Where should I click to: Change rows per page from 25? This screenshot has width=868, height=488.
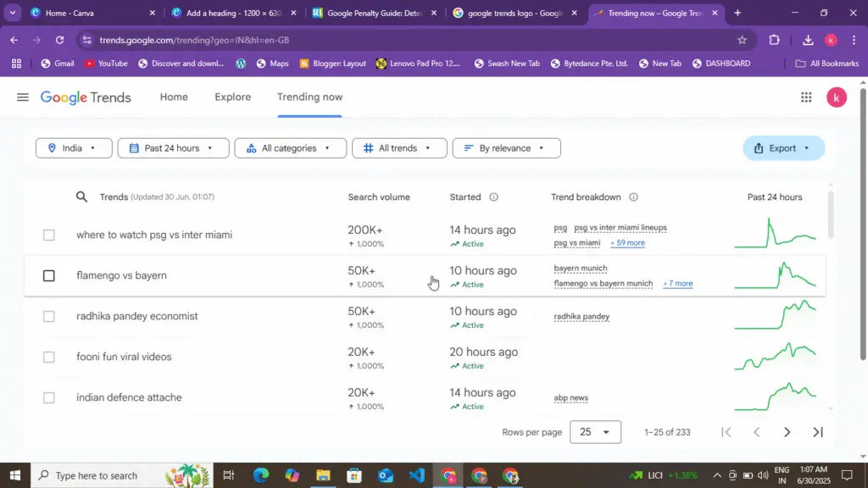(x=595, y=432)
